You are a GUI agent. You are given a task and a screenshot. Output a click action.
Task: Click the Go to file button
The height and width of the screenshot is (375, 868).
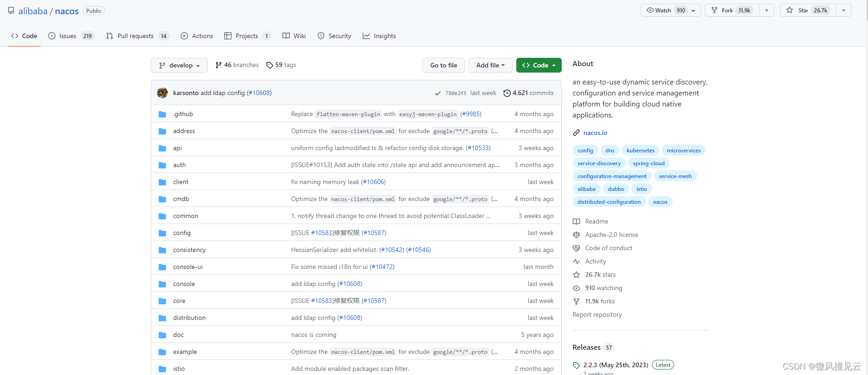click(x=443, y=65)
